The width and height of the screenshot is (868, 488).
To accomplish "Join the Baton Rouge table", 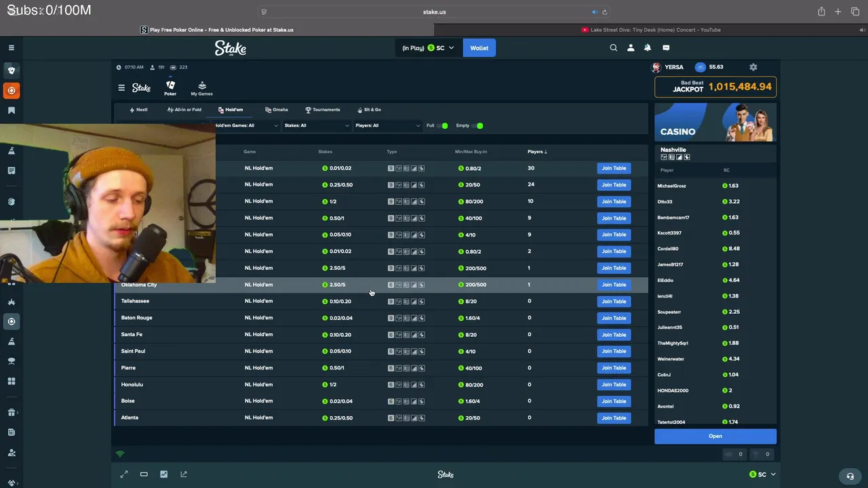I will click(x=614, y=318).
